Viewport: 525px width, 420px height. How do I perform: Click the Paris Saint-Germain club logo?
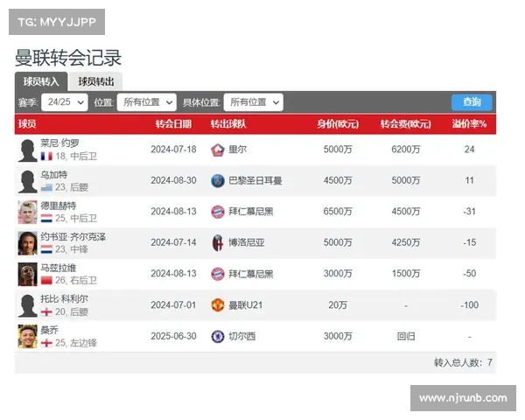pyautogui.click(x=218, y=181)
